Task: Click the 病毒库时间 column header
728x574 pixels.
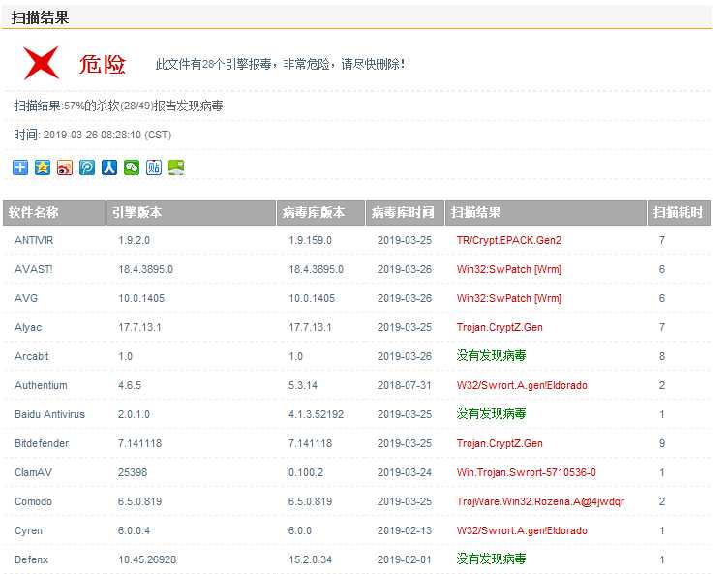Action: 405,213
